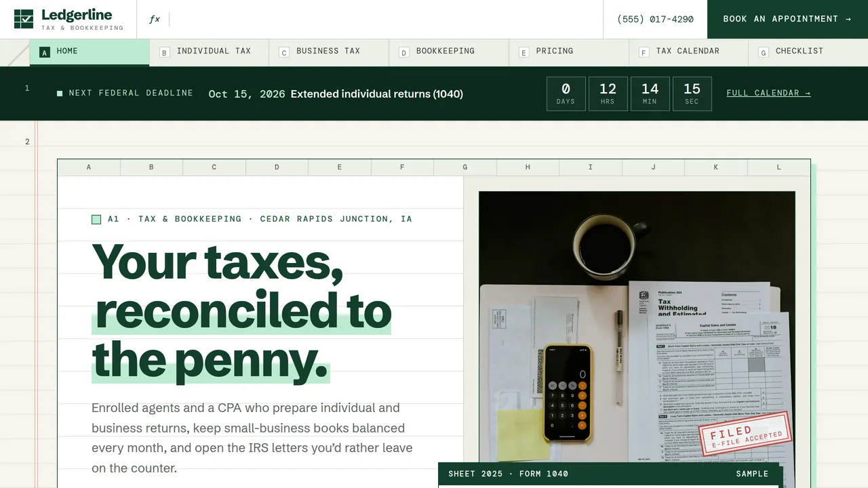Click the 'Oct 15, 2026' deadline date
868x488 pixels.
247,94
